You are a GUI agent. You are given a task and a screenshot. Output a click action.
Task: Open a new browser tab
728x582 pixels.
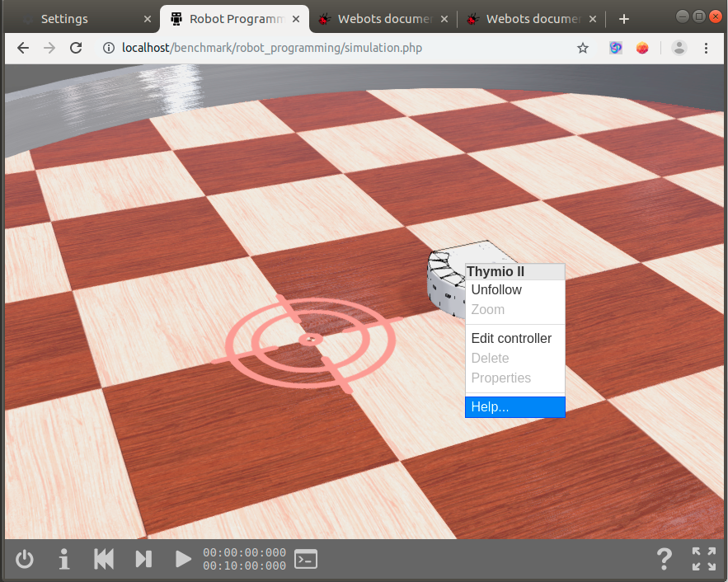(x=624, y=19)
